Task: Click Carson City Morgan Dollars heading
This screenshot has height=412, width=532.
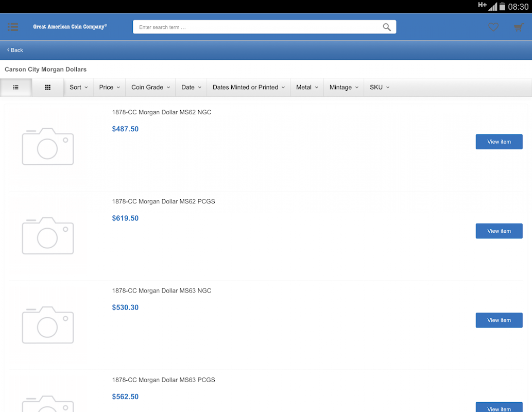Action: (45, 69)
